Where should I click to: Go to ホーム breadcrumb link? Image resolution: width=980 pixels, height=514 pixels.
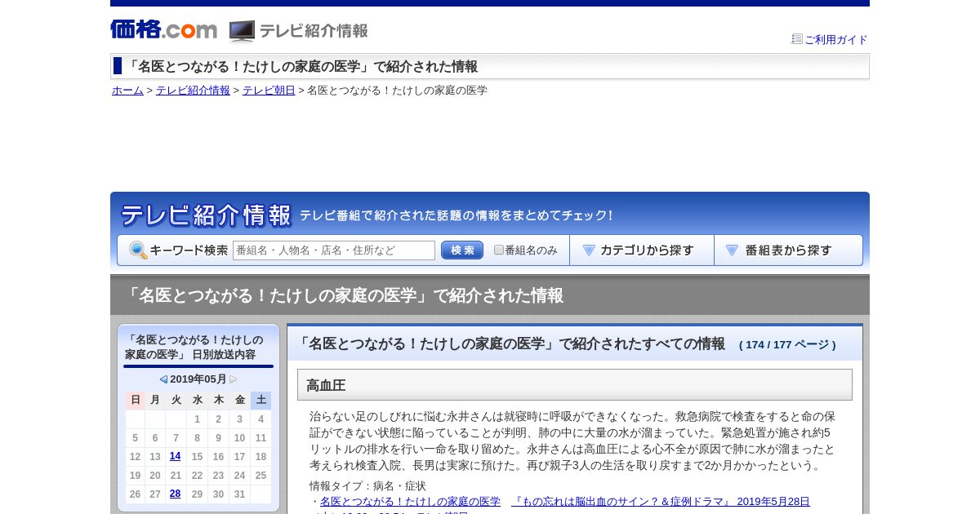tap(127, 91)
